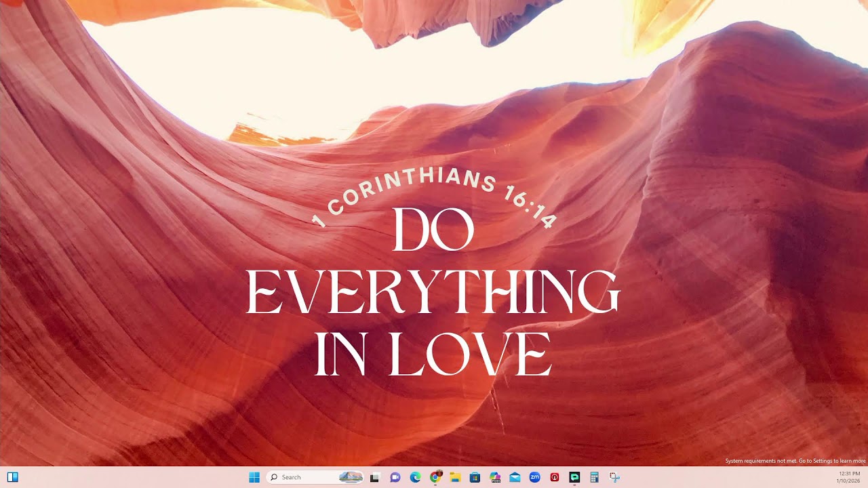868x488 pixels.
Task: Open the Widgets panel icon
Action: [12, 477]
